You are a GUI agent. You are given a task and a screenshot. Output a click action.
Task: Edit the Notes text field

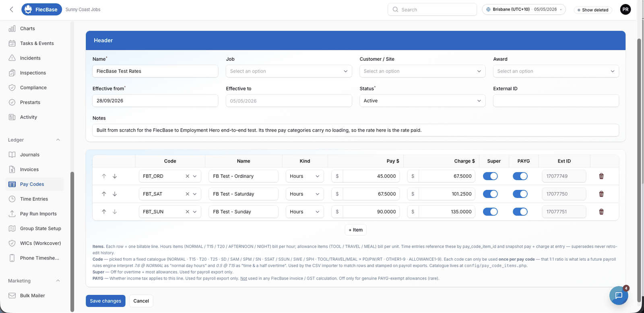point(355,130)
